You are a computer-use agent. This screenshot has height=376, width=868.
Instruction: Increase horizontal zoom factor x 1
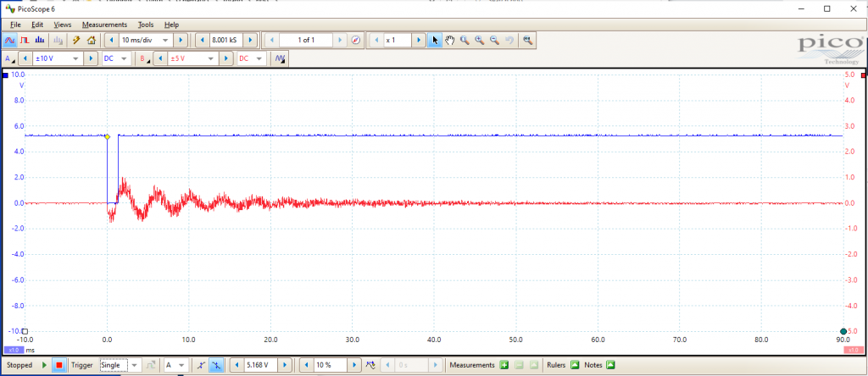point(419,41)
